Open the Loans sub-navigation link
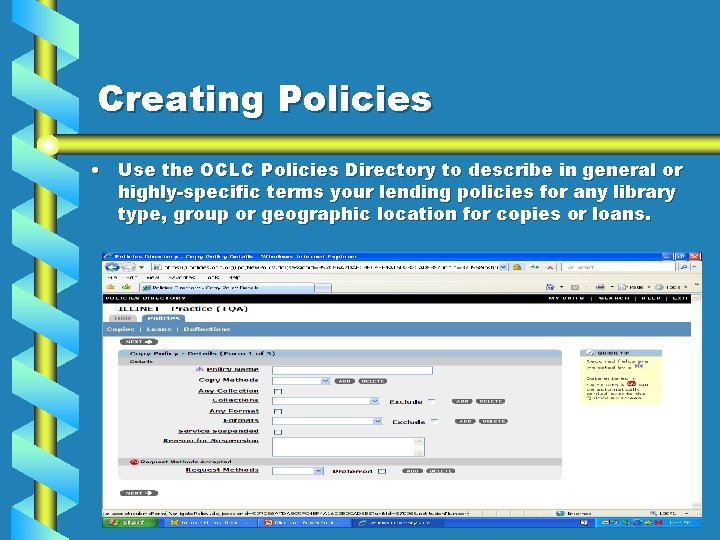This screenshot has height=540, width=720. pyautogui.click(x=159, y=329)
